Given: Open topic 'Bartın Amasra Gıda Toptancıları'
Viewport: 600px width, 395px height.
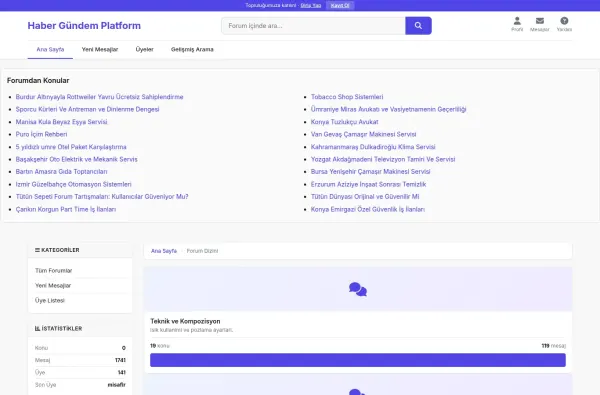Looking at the screenshot, I should click(x=62, y=171).
